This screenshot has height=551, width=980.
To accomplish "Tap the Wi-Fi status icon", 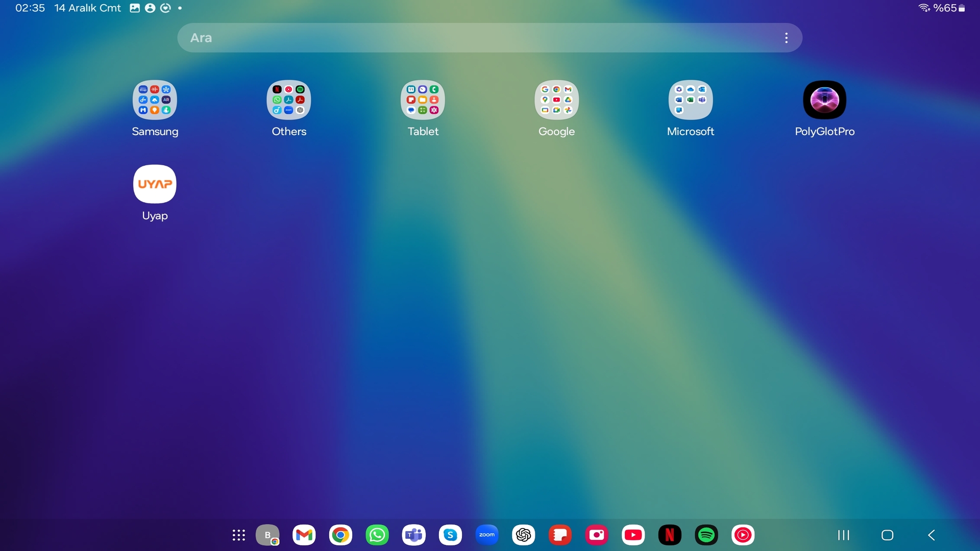I will click(x=924, y=8).
